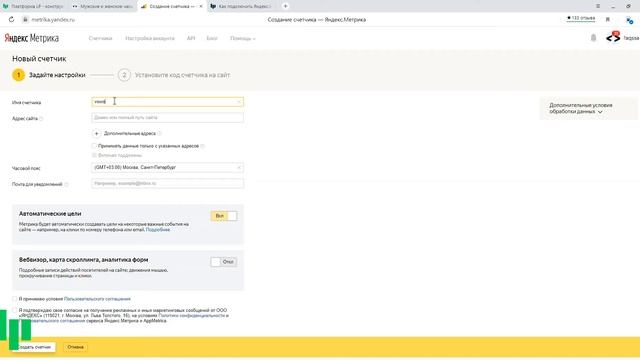Screen dimensions: 640x360
Task: Check Включая поддомены checkbox
Action: tap(94, 155)
